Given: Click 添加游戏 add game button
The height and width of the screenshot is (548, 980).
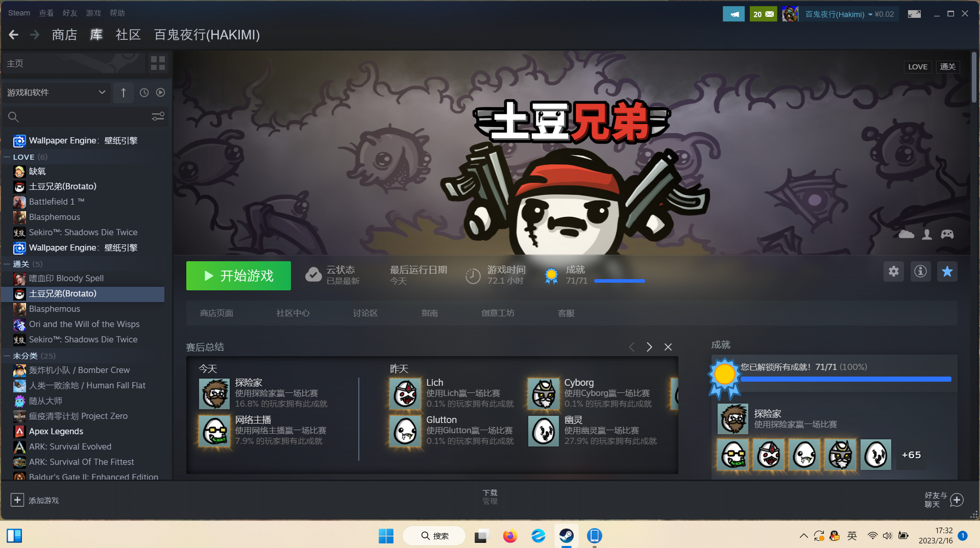Looking at the screenshot, I should pos(35,500).
